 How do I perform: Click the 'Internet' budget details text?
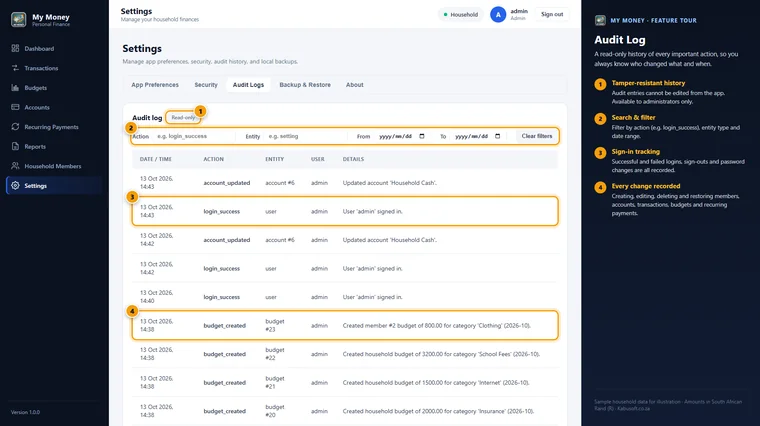coord(436,383)
